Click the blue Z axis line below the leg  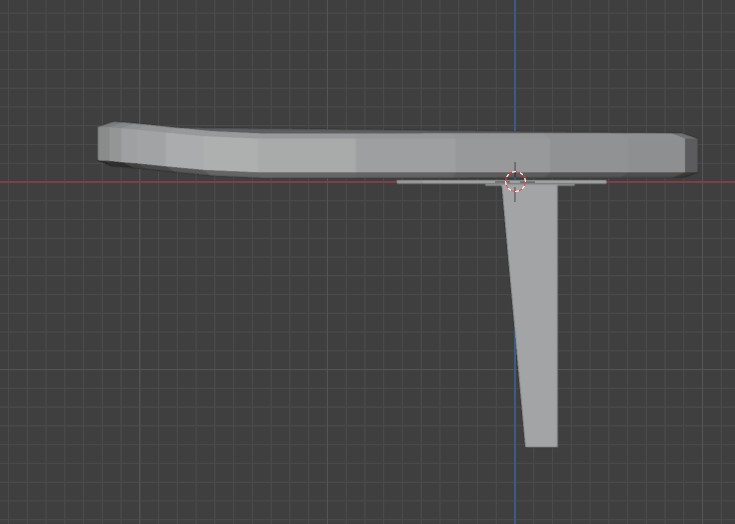pyautogui.click(x=515, y=485)
